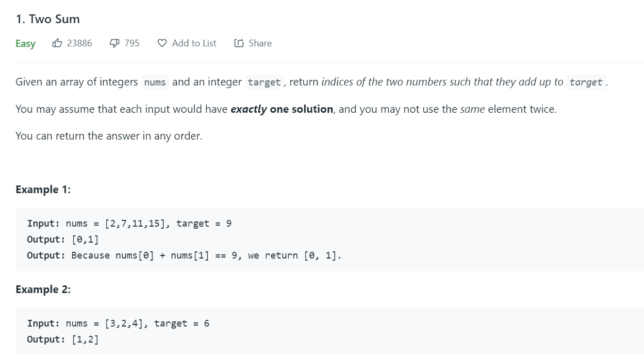Image resolution: width=644 pixels, height=359 pixels.
Task: Select the "Add to List" label
Action: pyautogui.click(x=194, y=43)
